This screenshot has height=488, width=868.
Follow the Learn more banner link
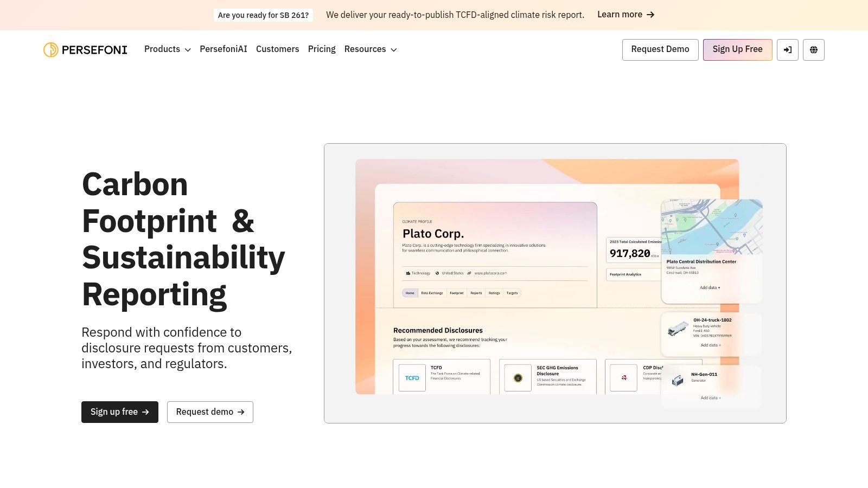[626, 15]
